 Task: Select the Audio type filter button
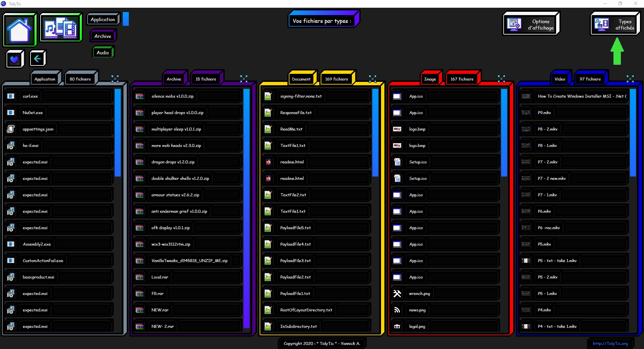(x=103, y=52)
